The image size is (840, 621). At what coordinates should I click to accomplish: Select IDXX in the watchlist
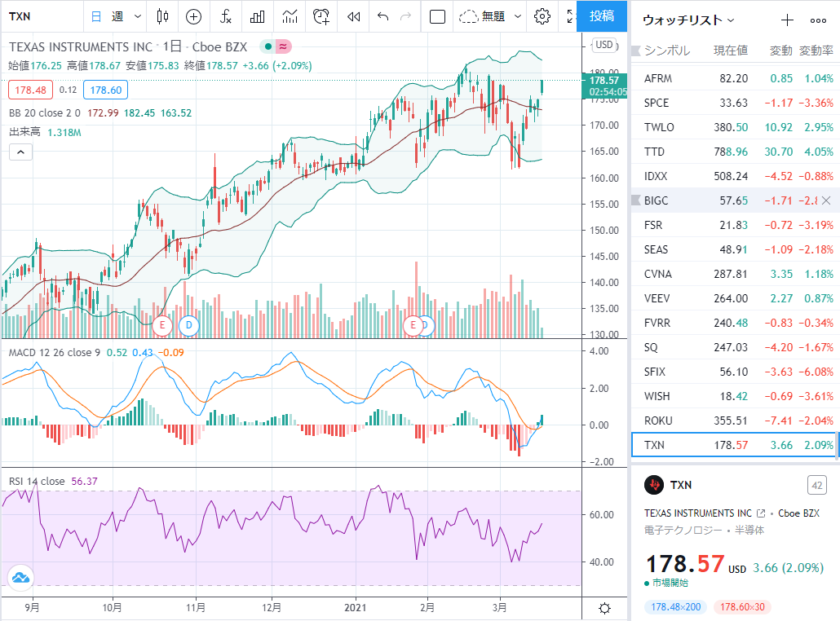click(x=733, y=175)
